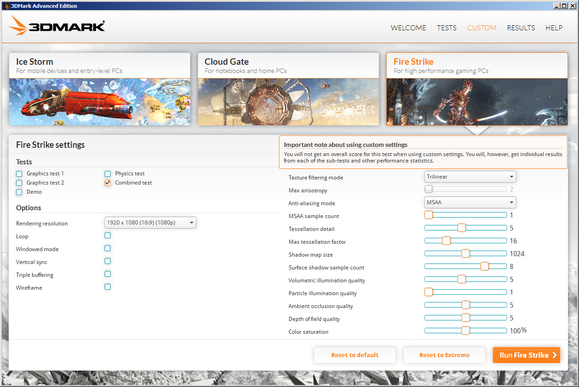Click the '16' max tessellation factor value
Screen dimensions: 579x387
click(513, 241)
